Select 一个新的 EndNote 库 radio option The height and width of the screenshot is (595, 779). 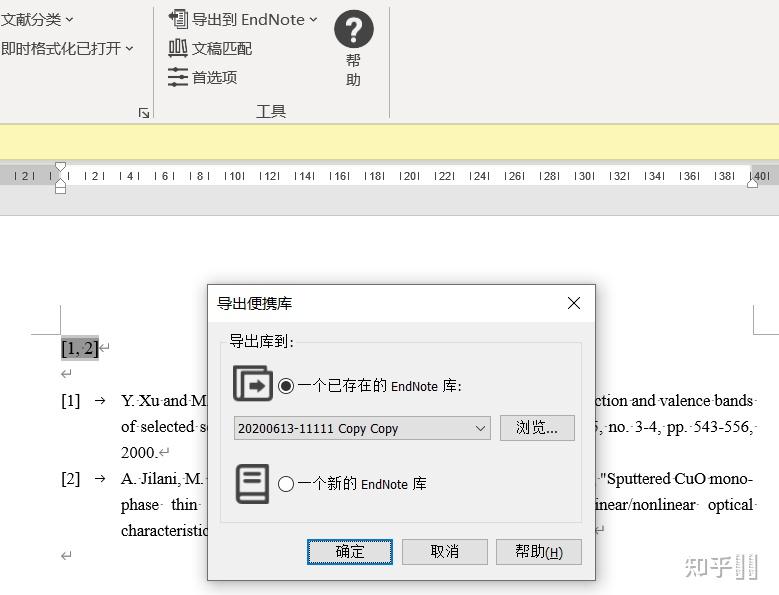point(286,484)
